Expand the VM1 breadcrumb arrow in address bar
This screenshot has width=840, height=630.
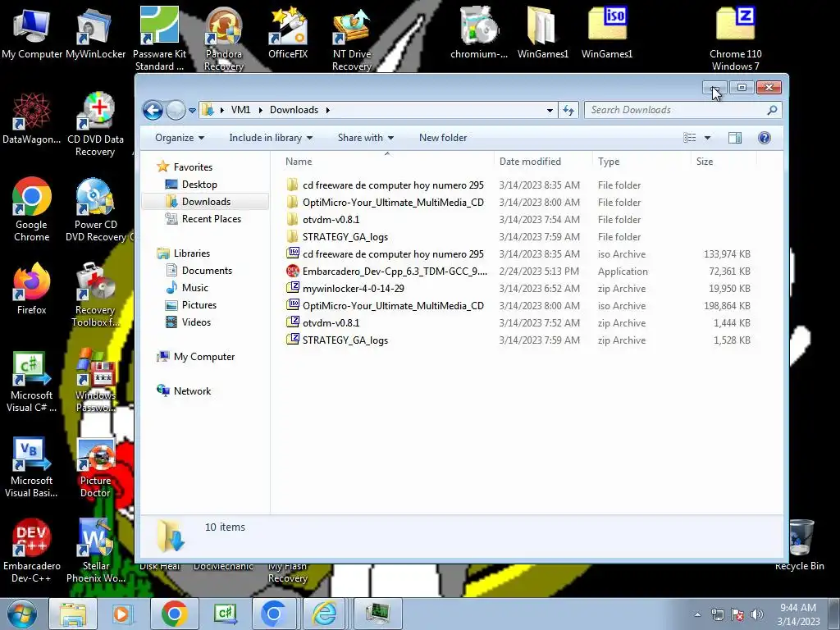click(260, 110)
